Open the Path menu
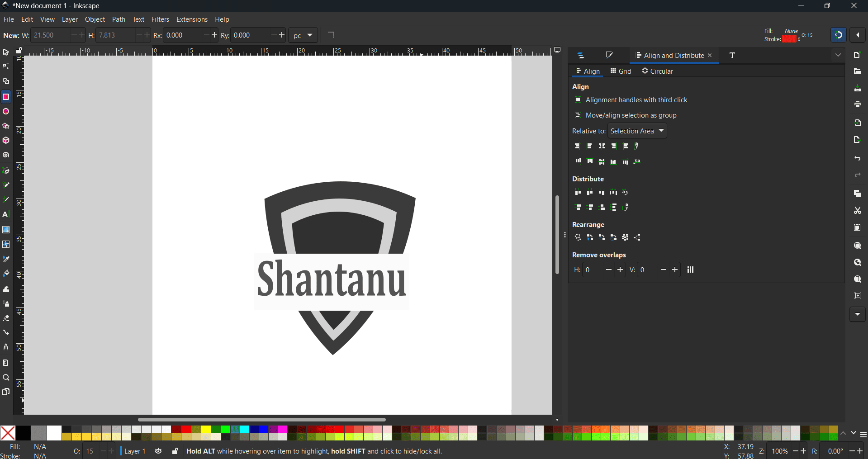868x459 pixels. click(119, 19)
